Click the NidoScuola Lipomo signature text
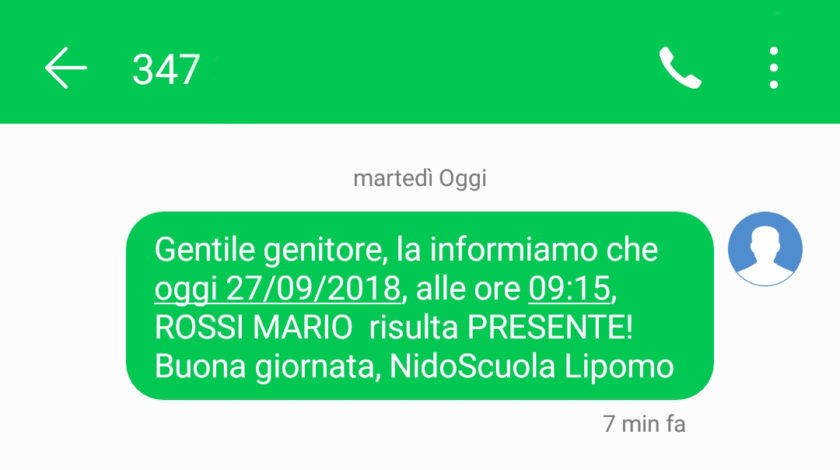The image size is (840, 470). pos(531,367)
